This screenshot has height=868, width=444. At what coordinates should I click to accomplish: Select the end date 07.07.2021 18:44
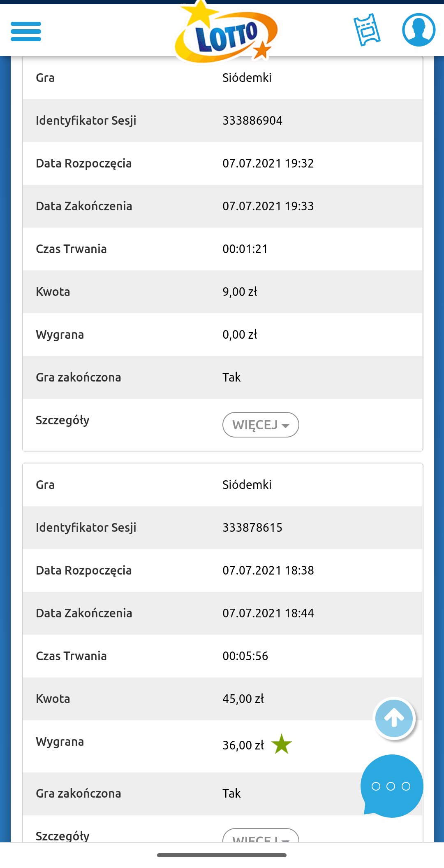[268, 613]
